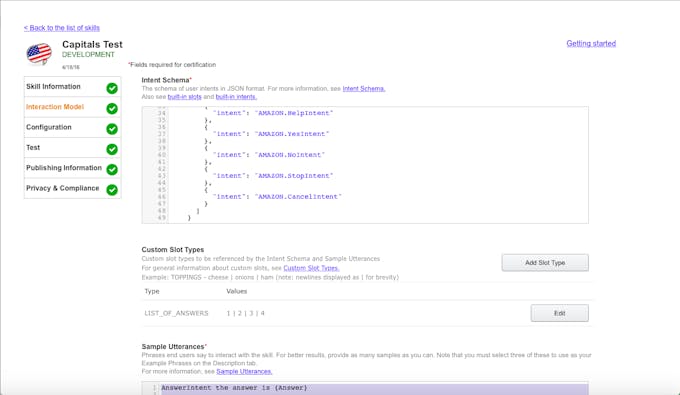
Task: Click the Type column header
Action: 152,291
